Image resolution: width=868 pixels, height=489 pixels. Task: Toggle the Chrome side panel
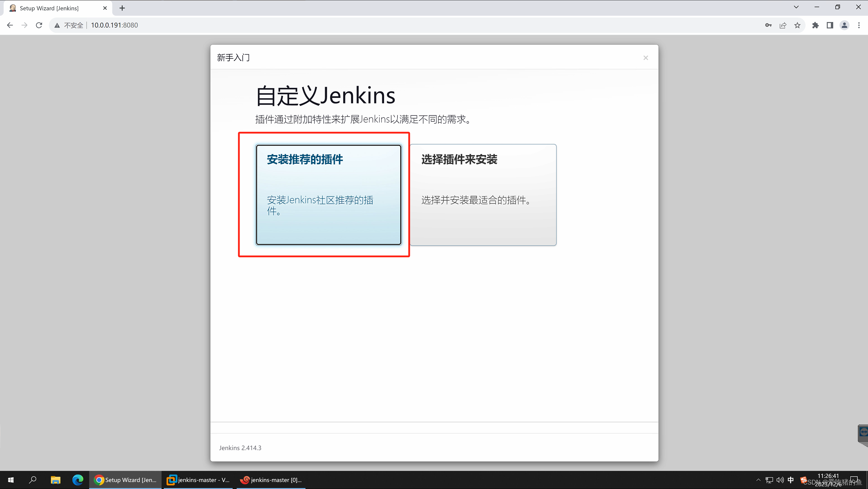click(830, 25)
